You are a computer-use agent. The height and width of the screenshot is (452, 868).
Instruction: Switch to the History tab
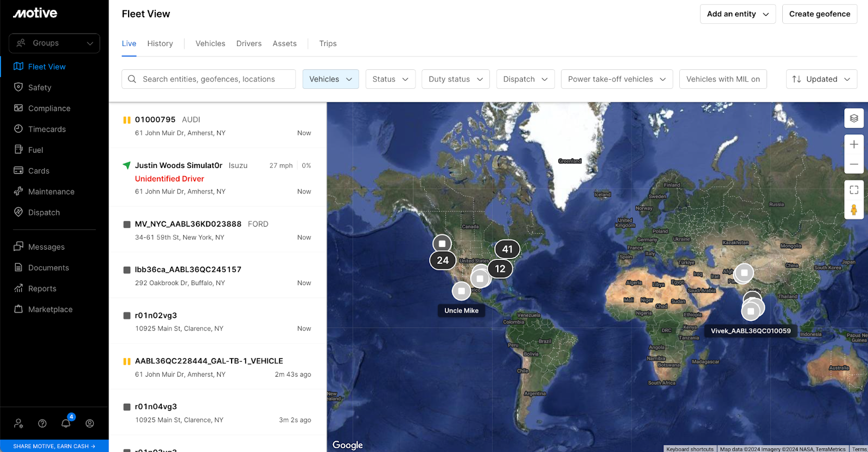click(160, 43)
